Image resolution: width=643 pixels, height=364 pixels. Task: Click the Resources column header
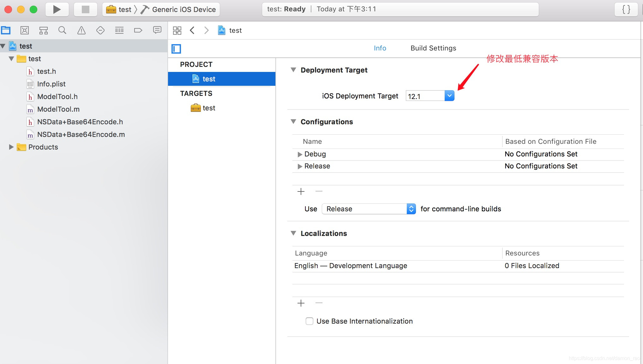[522, 253]
